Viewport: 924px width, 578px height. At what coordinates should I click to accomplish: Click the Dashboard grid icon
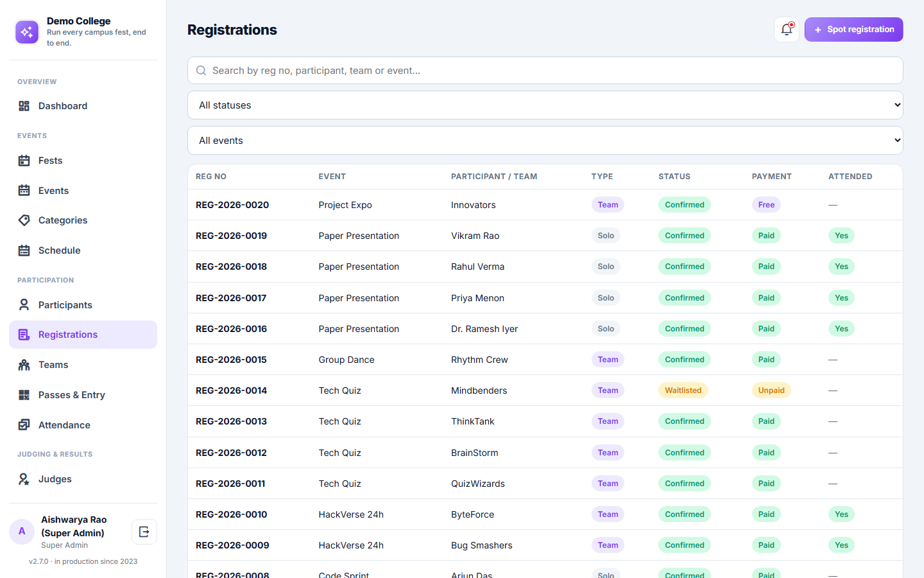pyautogui.click(x=24, y=106)
